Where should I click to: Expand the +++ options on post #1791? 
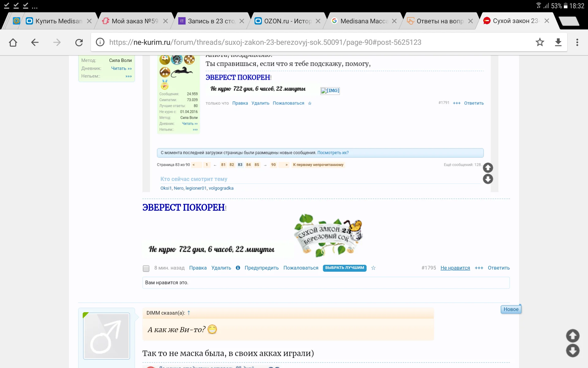[456, 103]
